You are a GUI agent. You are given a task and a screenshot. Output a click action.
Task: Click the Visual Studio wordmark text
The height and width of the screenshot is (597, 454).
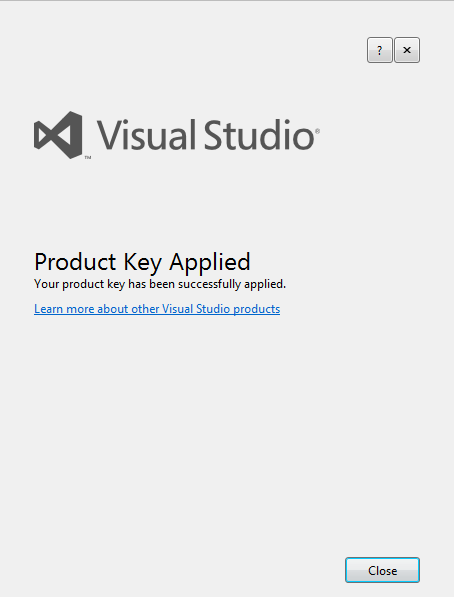tap(206, 134)
